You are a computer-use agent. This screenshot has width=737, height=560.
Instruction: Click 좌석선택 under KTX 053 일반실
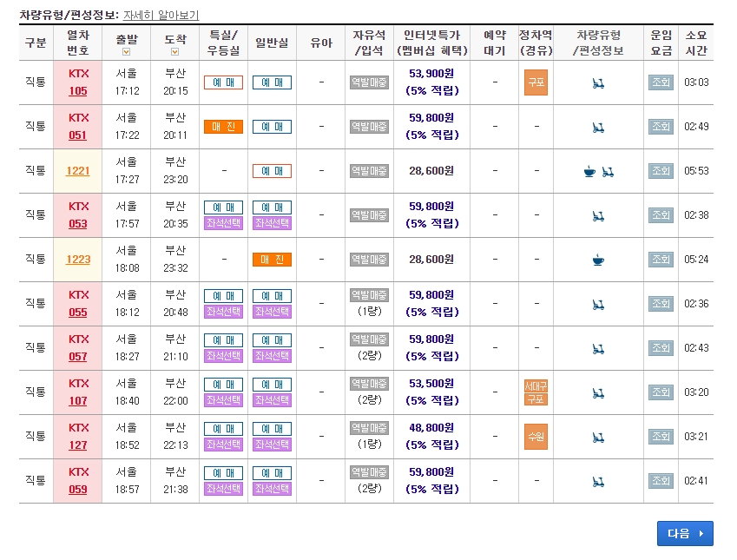coord(272,223)
